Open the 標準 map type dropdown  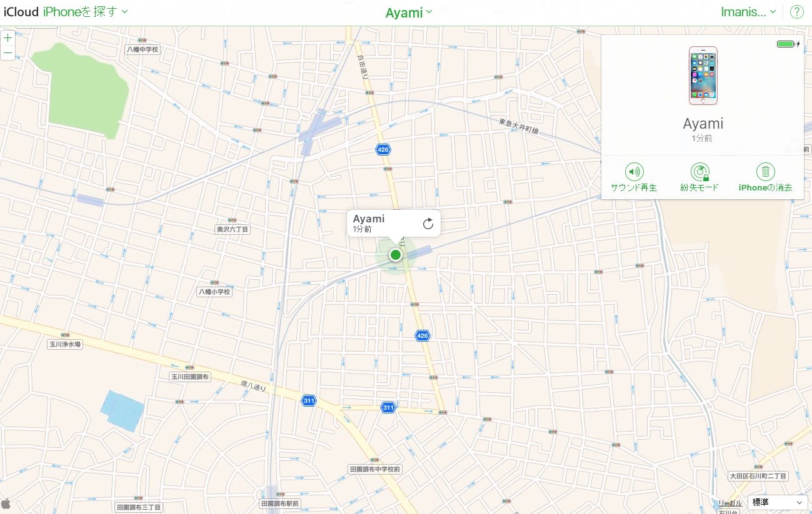point(778,502)
